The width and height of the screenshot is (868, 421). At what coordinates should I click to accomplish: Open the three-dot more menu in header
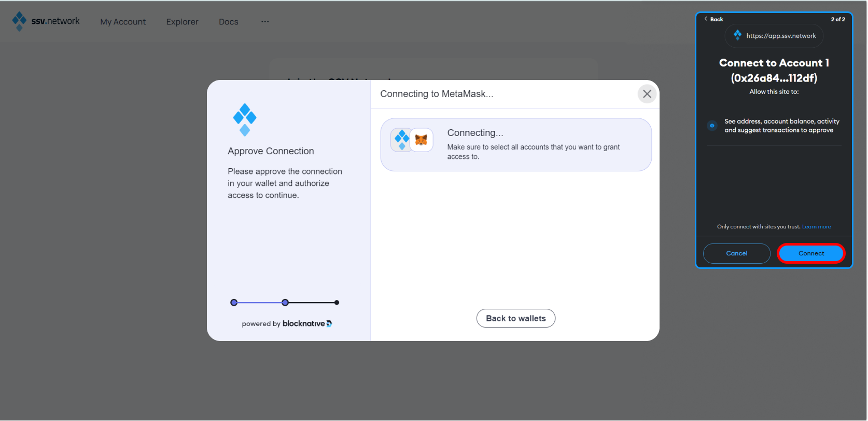[x=265, y=21]
